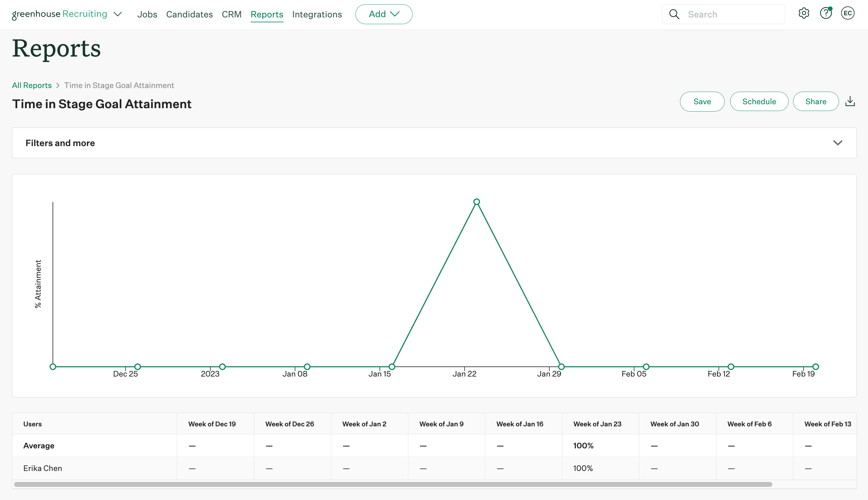Click the data point near Feb 12
Viewport: 868px width, 500px height.
pos(731,367)
